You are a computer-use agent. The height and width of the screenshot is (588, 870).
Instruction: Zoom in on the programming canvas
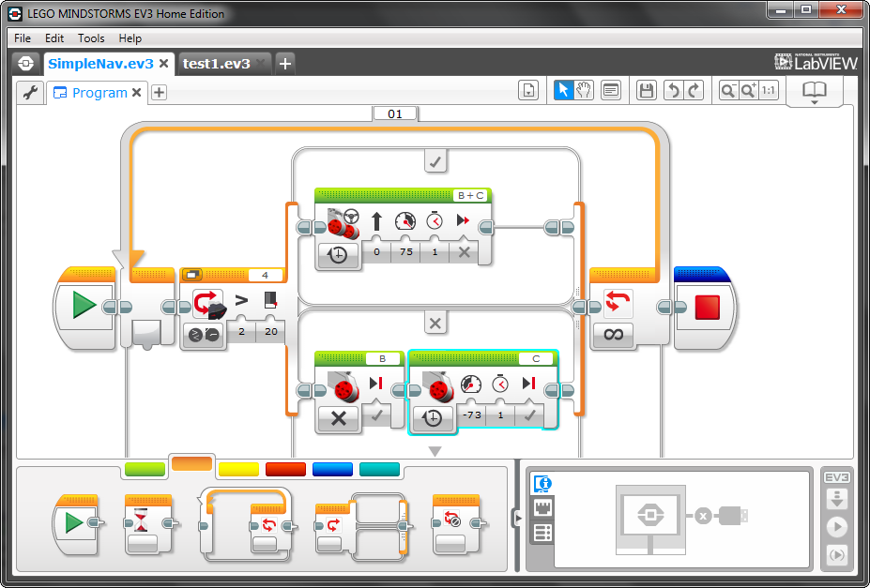click(746, 89)
